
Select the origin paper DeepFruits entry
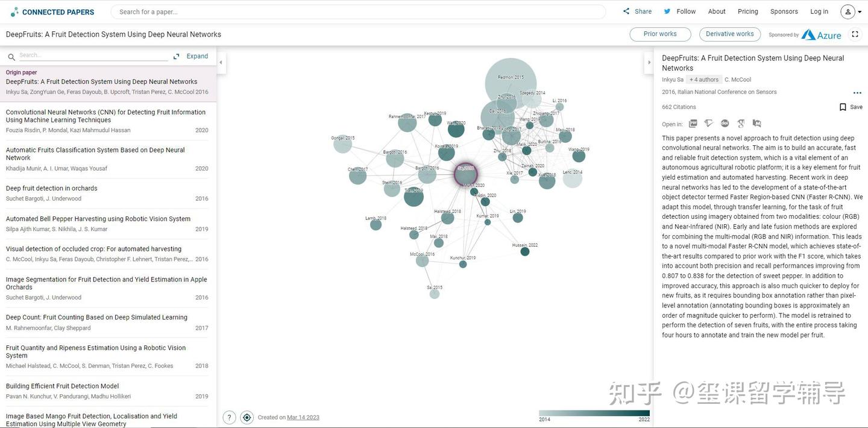coord(108,83)
